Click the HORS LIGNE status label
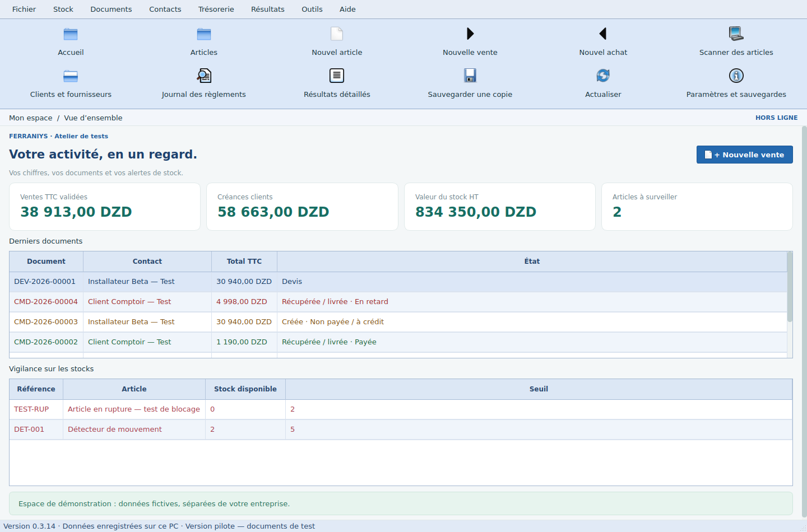 pos(776,118)
